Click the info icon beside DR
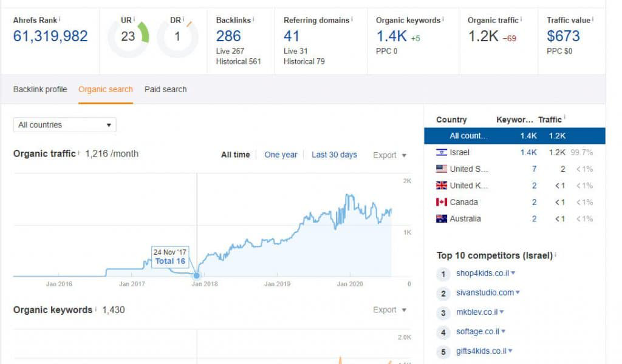 coord(183,18)
